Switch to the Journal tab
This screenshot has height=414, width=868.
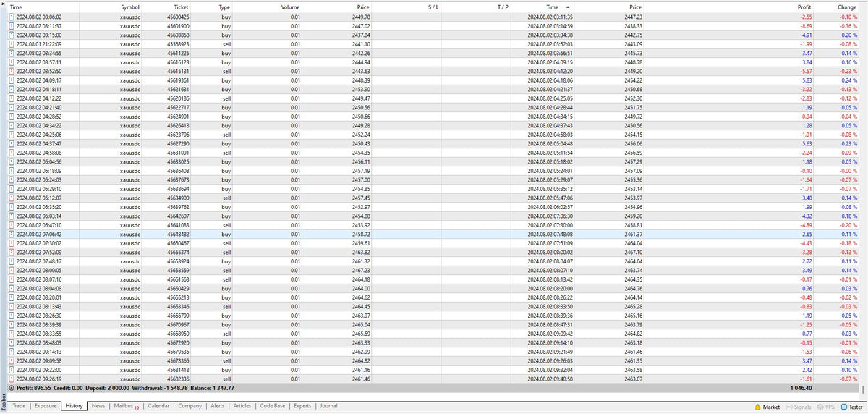tap(328, 406)
